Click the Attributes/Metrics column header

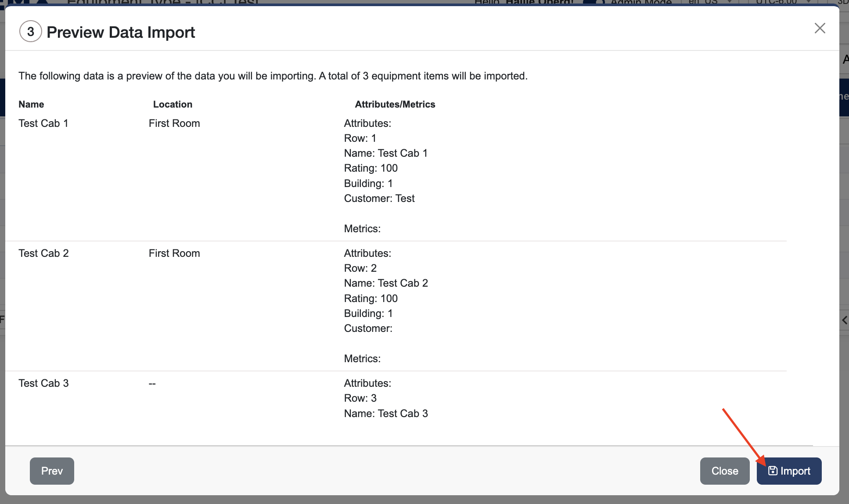(395, 104)
